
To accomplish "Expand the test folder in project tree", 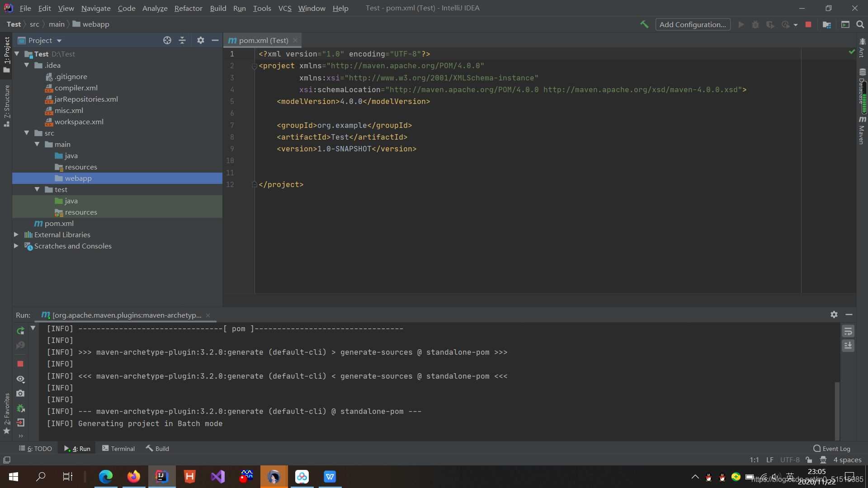I will (x=37, y=189).
